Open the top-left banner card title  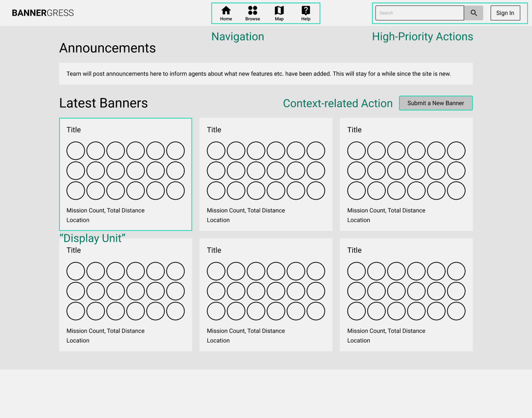coord(74,130)
